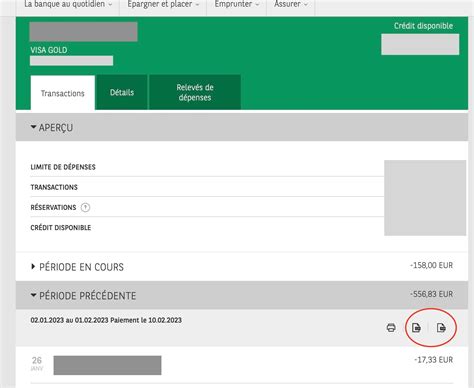Click the second document export icon
474x388 pixels.
coord(441,328)
